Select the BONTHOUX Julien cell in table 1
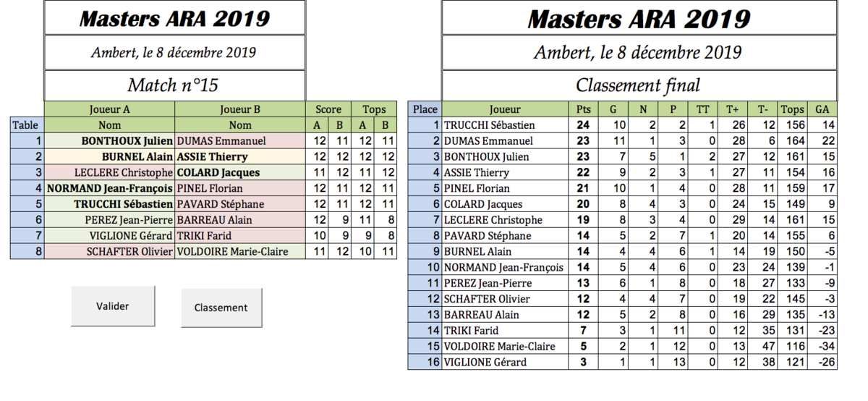This screenshot has width=868, height=401. [x=109, y=140]
